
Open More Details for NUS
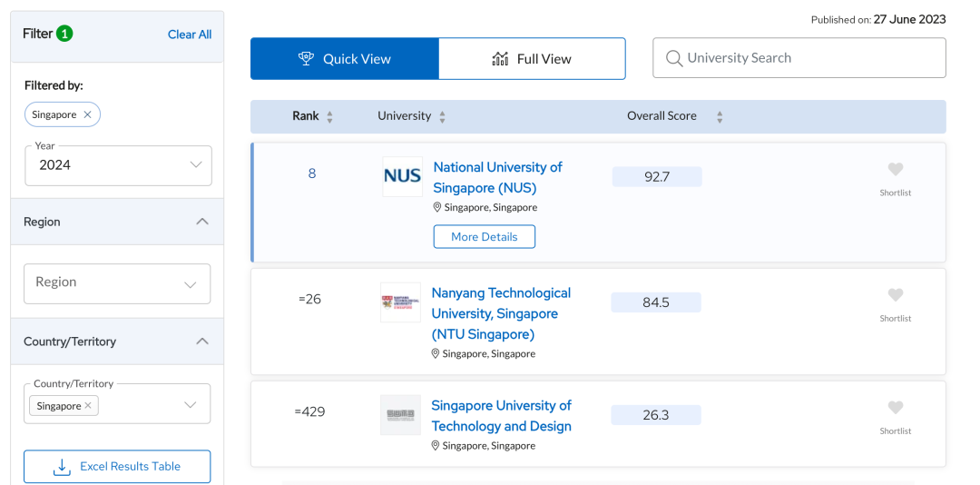click(485, 236)
